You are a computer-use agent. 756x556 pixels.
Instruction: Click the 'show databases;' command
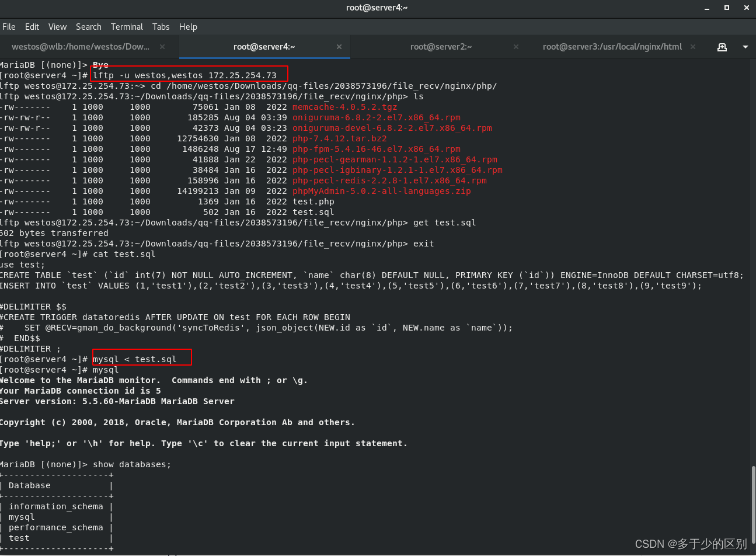[x=132, y=464]
